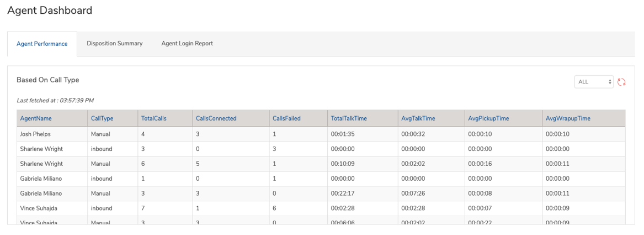Sort by AgentName column header
644x235 pixels.
[x=36, y=118]
